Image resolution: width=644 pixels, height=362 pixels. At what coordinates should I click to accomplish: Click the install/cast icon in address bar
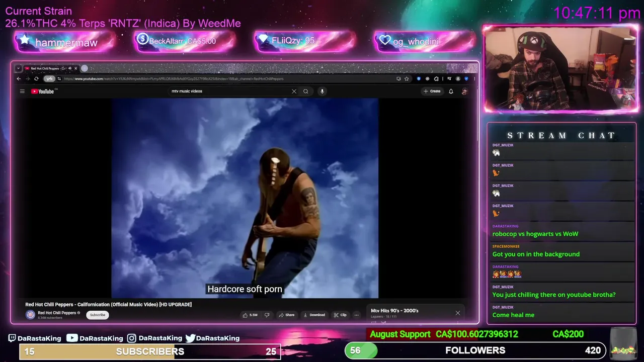tap(398, 78)
